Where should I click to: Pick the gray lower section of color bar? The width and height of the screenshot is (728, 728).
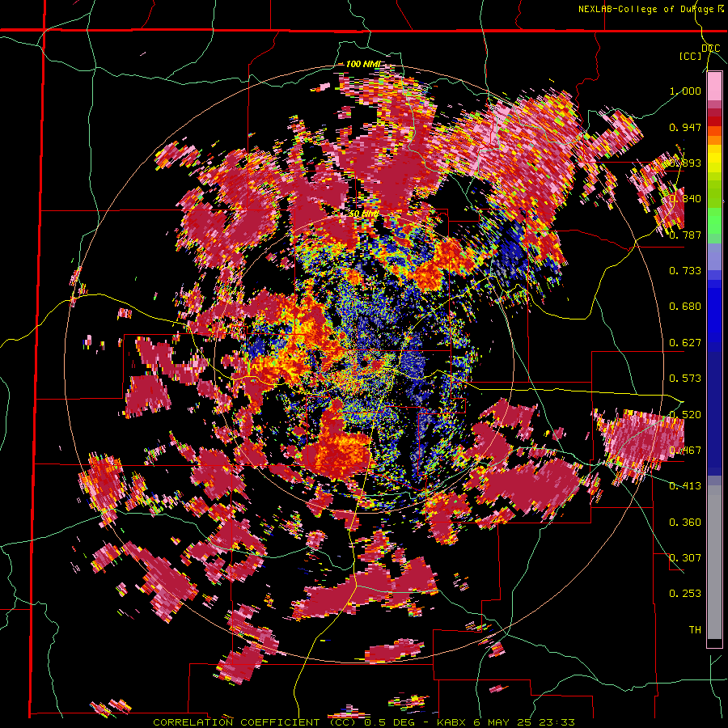pyautogui.click(x=714, y=562)
